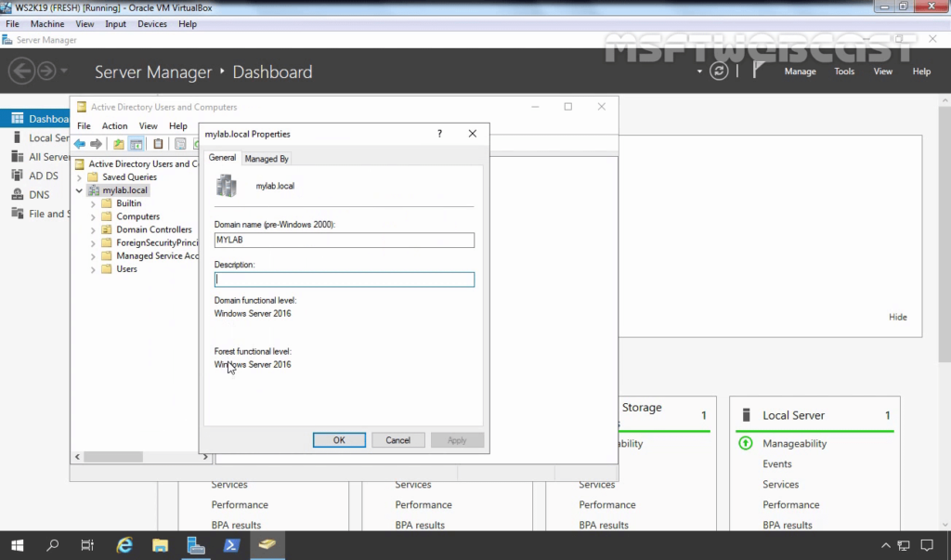Click the right scroll arrow of the tree pane
Screen dimensions: 951x560
tap(205, 456)
